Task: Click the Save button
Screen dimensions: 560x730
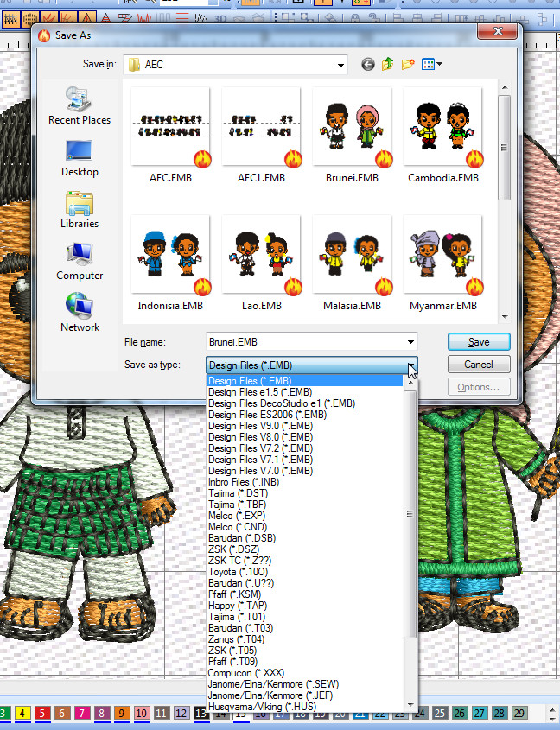Action: [479, 342]
